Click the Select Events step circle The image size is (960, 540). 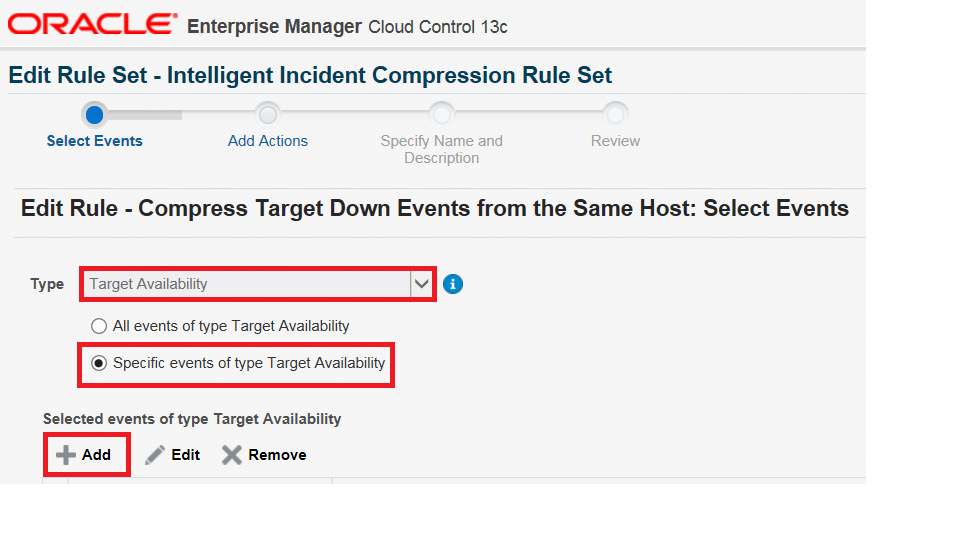(94, 114)
